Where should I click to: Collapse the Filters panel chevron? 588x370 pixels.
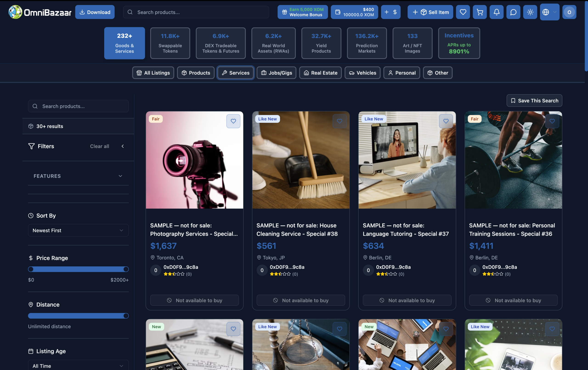click(123, 146)
